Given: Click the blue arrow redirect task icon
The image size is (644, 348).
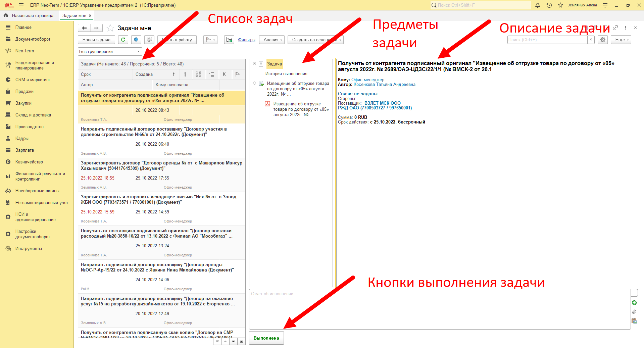Looking at the screenshot, I should point(136,40).
